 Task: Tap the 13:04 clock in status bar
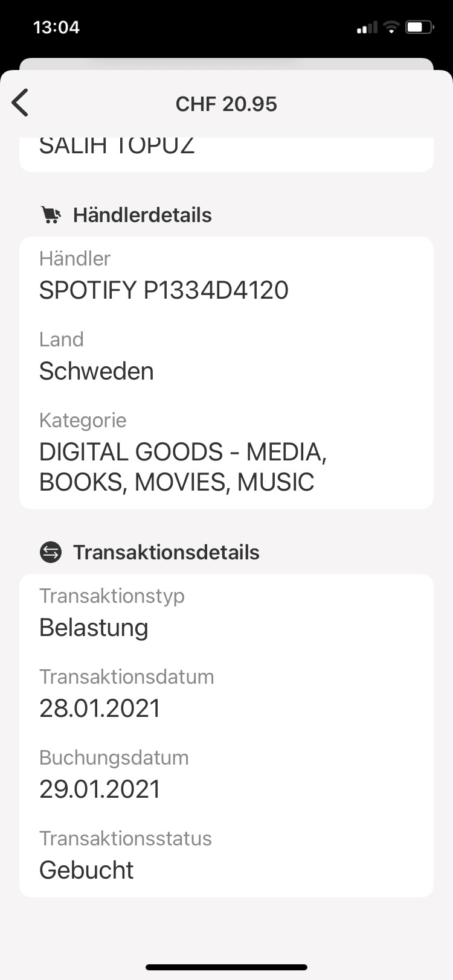pyautogui.click(x=56, y=27)
